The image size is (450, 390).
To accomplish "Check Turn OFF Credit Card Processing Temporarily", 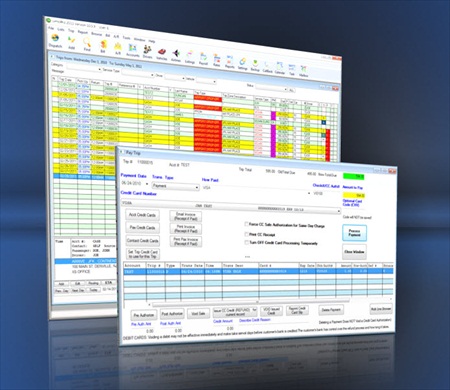I will (247, 242).
